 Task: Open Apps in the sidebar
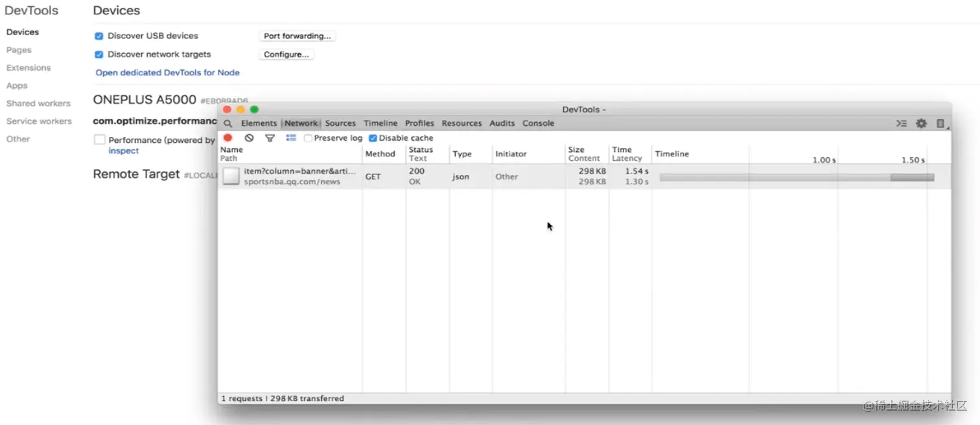17,86
